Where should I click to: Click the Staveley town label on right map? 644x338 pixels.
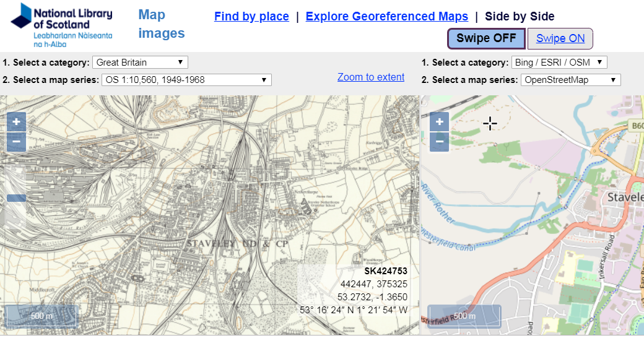tap(625, 197)
